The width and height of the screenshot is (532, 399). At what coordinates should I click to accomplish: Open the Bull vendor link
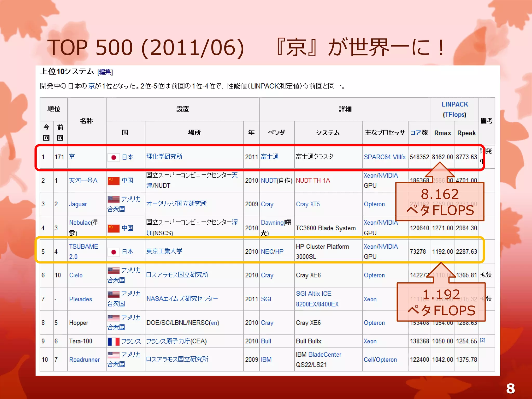pos(266,341)
